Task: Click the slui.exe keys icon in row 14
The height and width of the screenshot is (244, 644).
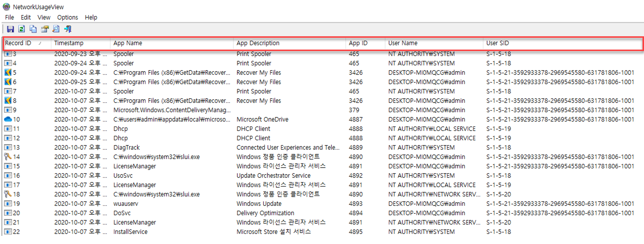Action: (8, 157)
